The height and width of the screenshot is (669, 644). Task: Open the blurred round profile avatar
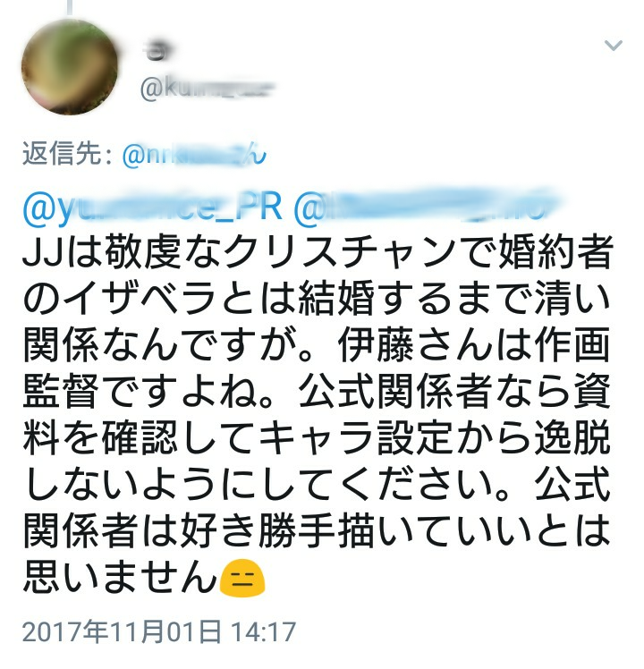click(70, 67)
